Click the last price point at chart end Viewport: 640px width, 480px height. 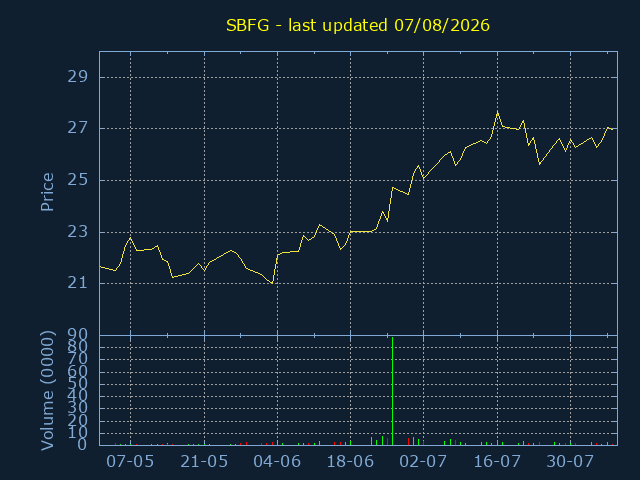(612, 129)
